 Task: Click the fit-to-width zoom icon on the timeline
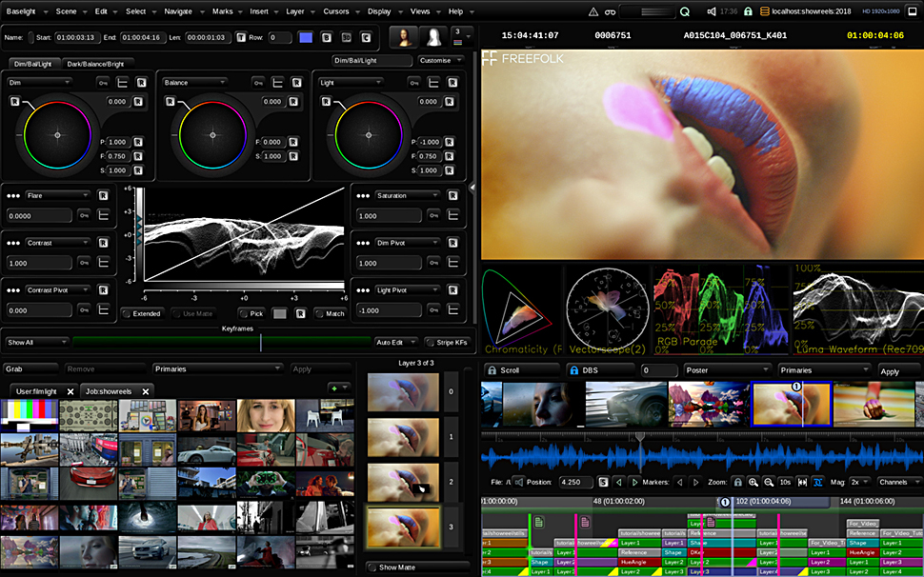pyautogui.click(x=801, y=483)
